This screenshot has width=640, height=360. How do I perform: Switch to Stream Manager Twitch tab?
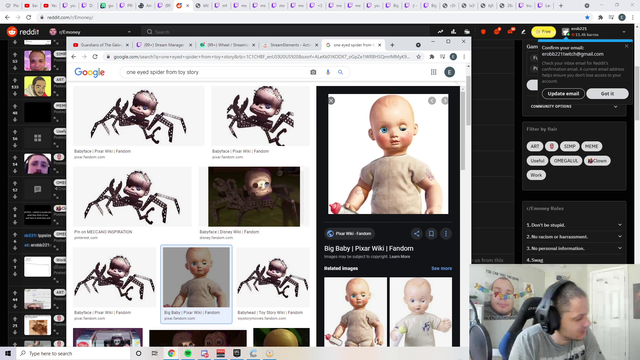click(x=163, y=45)
